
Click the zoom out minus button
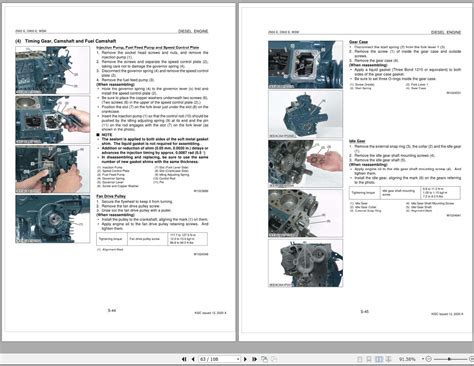click(429, 359)
